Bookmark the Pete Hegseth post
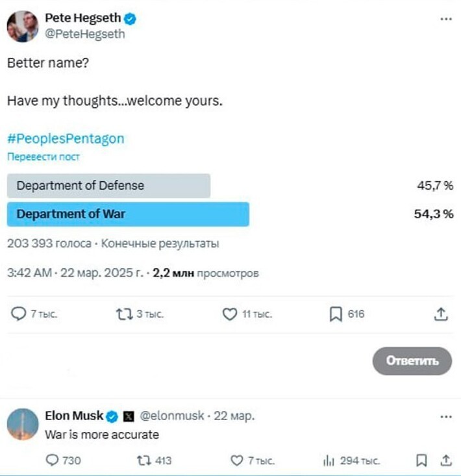461x476 pixels. pyautogui.click(x=336, y=314)
